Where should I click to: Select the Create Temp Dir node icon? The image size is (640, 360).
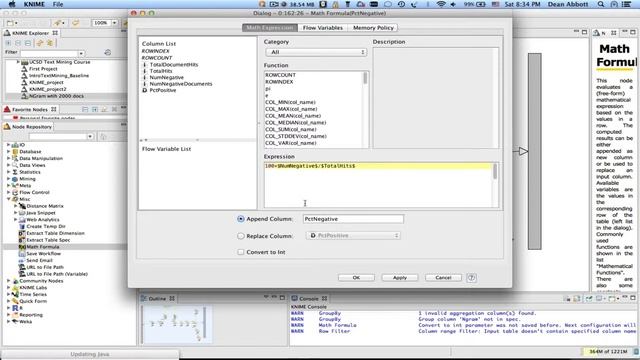[22, 226]
